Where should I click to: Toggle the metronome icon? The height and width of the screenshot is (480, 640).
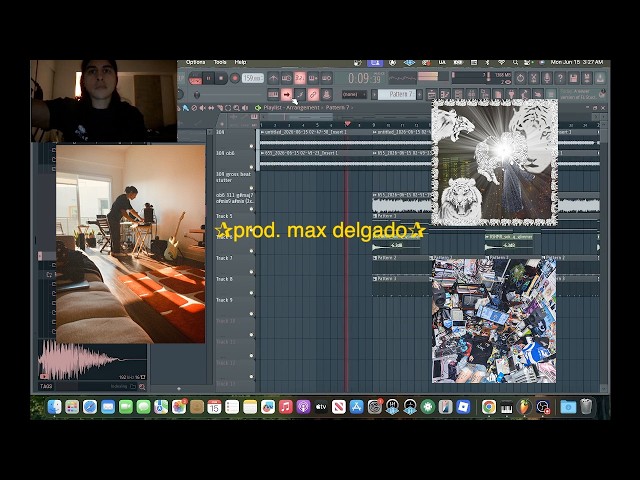point(273,78)
